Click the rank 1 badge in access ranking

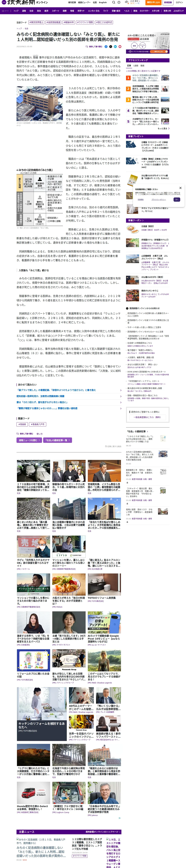coord(128,78)
